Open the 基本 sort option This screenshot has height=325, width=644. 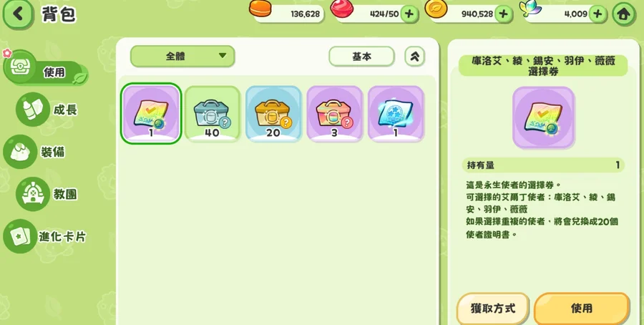[x=361, y=57]
